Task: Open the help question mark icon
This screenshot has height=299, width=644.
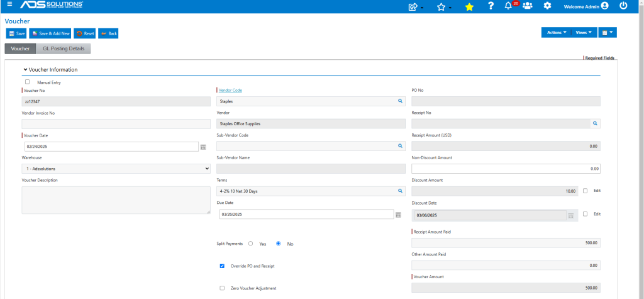Action: pyautogui.click(x=491, y=6)
